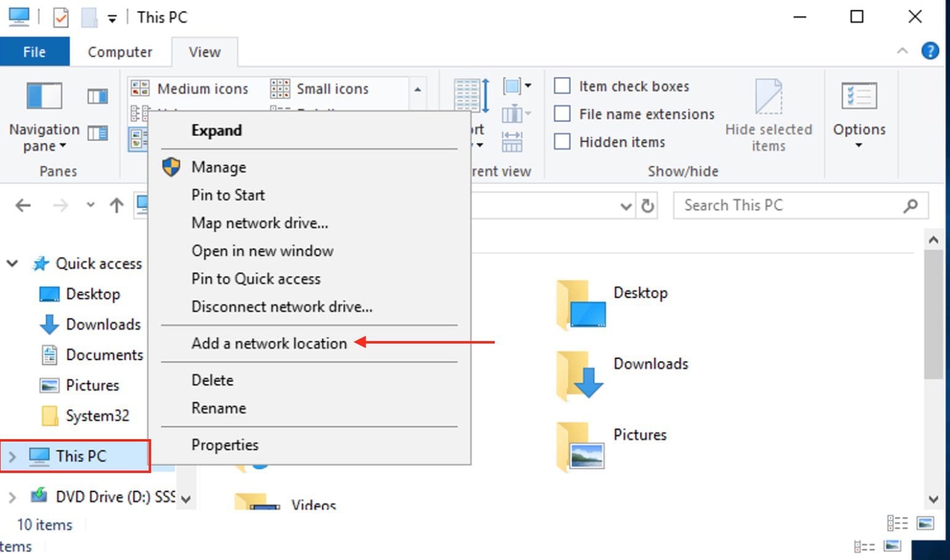Click the blue Help question mark icon
The height and width of the screenshot is (560, 950).
coord(930,51)
